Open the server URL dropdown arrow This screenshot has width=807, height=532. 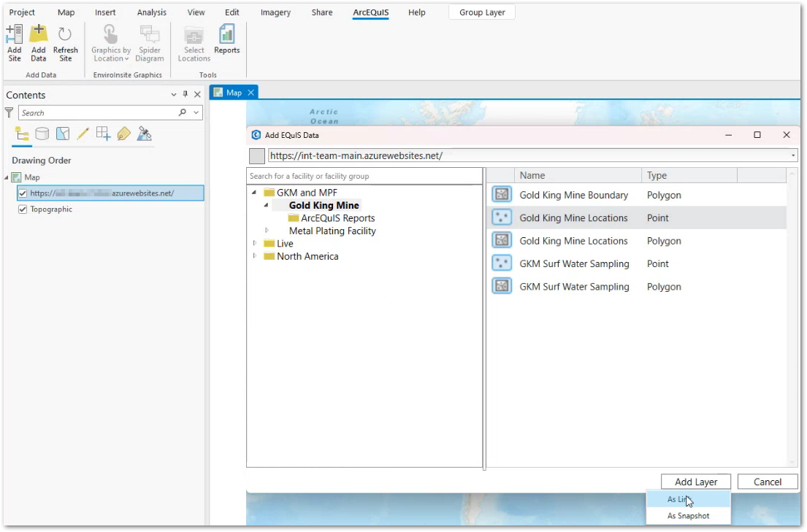793,156
